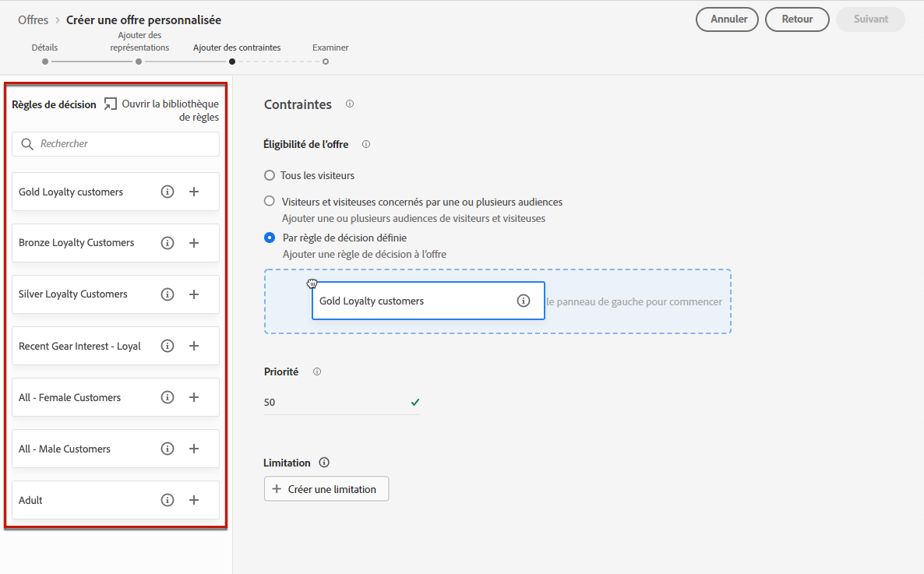
Task: Show info next to Priorité label
Action: pos(317,372)
